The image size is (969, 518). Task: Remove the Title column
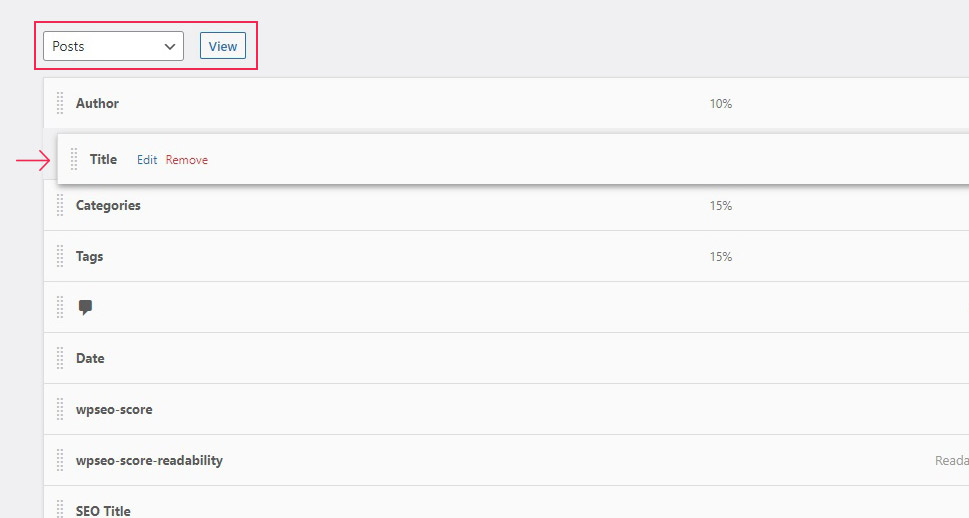pyautogui.click(x=187, y=159)
